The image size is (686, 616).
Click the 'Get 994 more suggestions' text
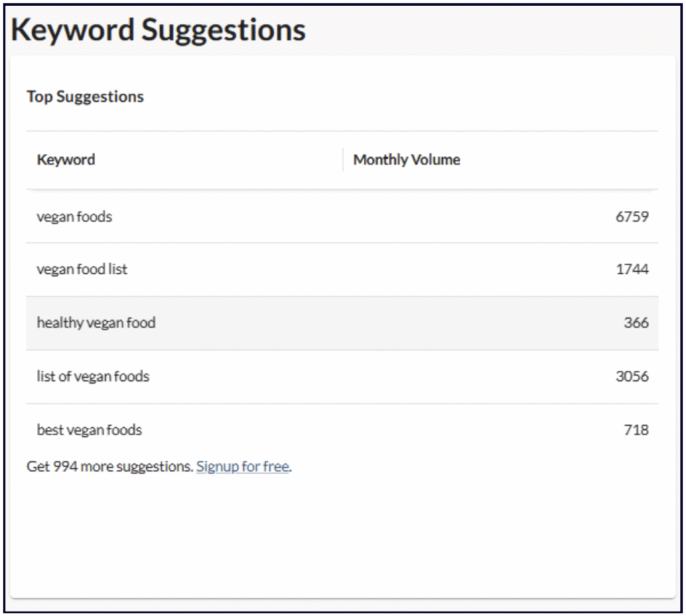pyautogui.click(x=110, y=467)
